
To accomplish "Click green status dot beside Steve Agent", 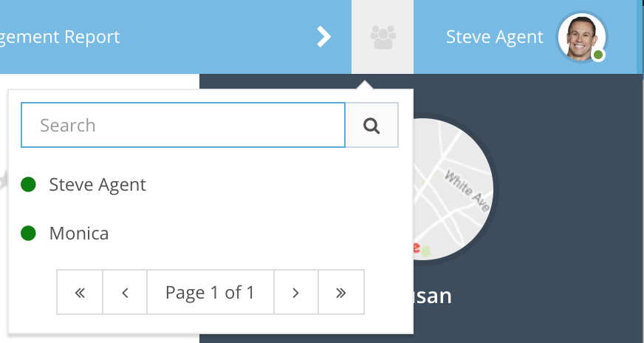I will [x=28, y=185].
